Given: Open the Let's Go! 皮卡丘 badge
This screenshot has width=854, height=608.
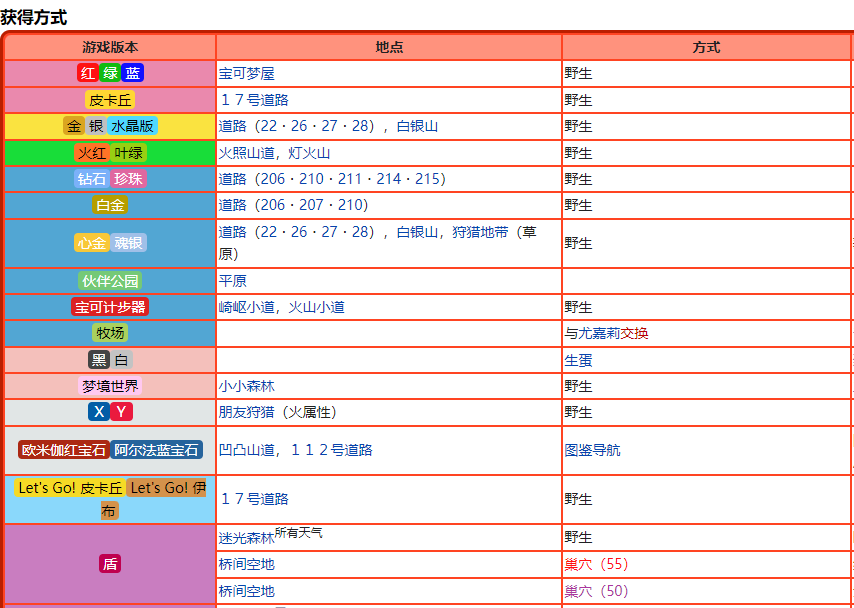Looking at the screenshot, I should (x=70, y=488).
